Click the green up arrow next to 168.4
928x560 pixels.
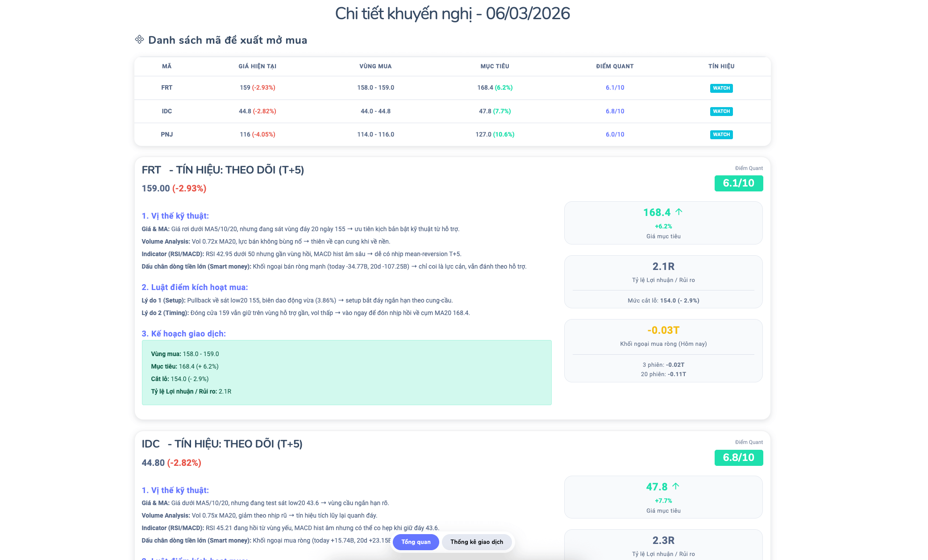point(679,212)
